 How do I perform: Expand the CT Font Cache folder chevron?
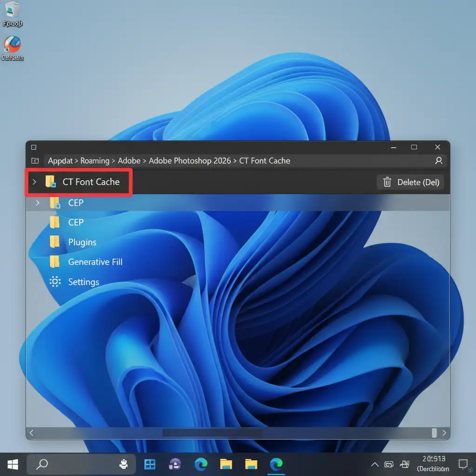coord(34,182)
